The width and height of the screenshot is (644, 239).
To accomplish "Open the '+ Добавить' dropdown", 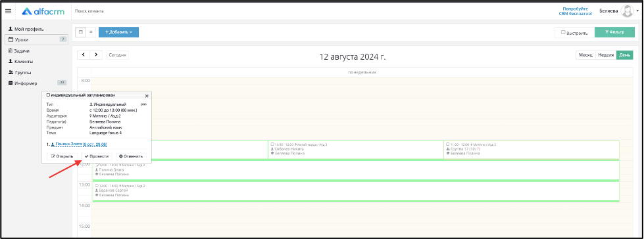I will click(118, 32).
